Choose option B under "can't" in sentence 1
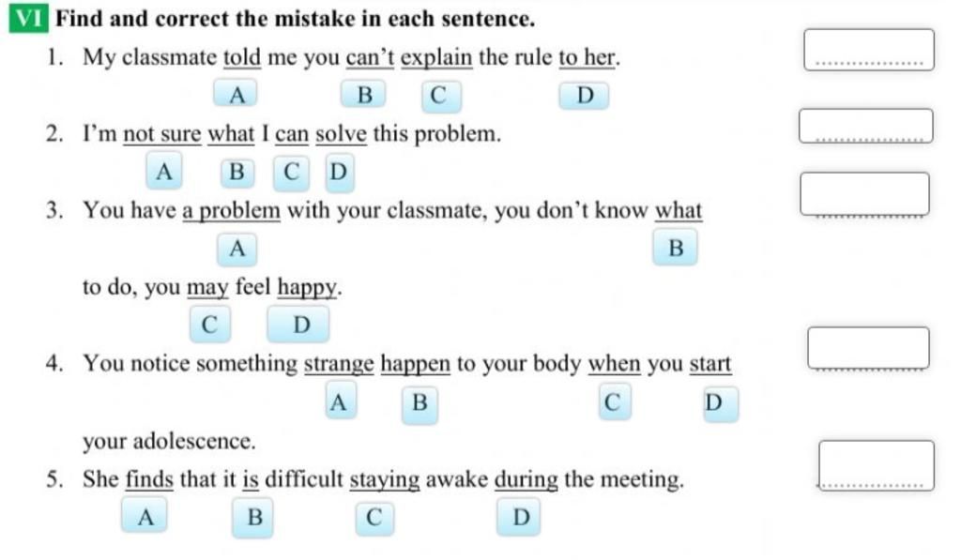This screenshot has height=560, width=961. pyautogui.click(x=363, y=95)
